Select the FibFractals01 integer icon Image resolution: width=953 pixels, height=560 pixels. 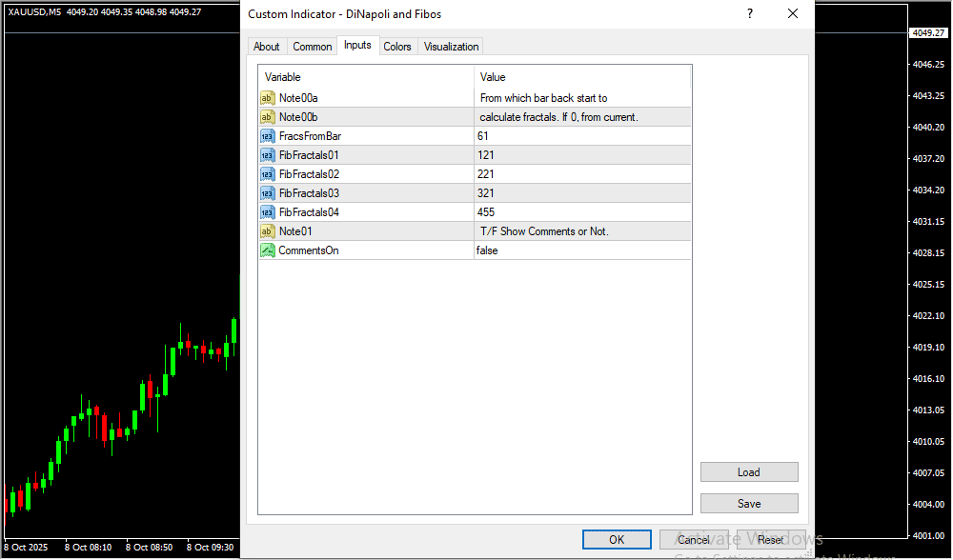pyautogui.click(x=268, y=155)
